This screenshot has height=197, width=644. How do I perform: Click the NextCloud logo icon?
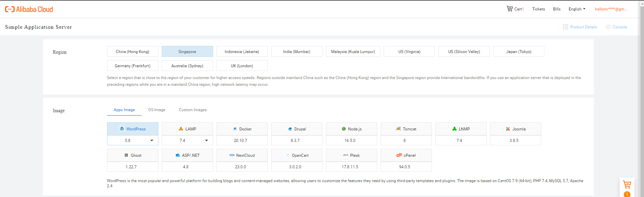tap(232, 155)
